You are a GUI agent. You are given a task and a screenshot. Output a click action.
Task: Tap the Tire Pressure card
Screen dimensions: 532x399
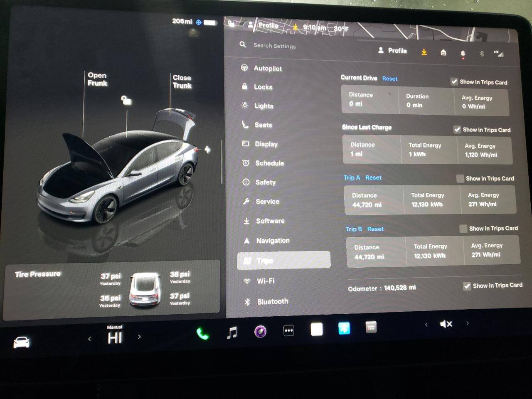[x=111, y=290]
